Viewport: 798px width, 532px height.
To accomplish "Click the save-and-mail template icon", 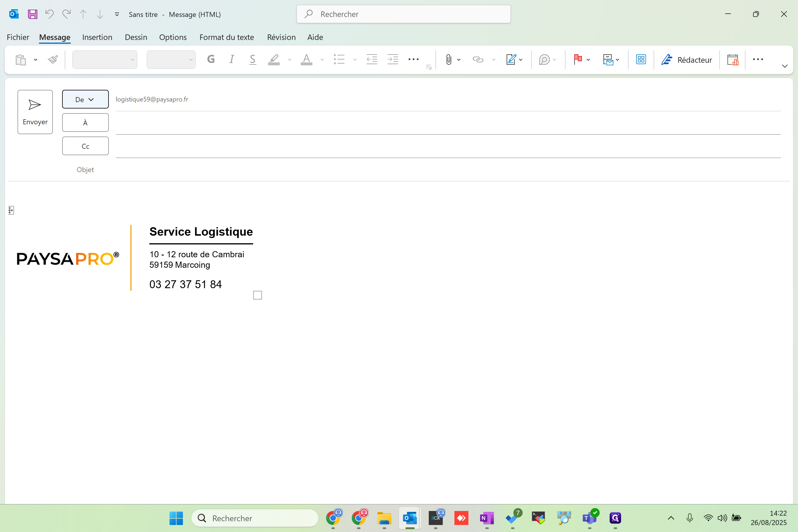I will pyautogui.click(x=608, y=60).
